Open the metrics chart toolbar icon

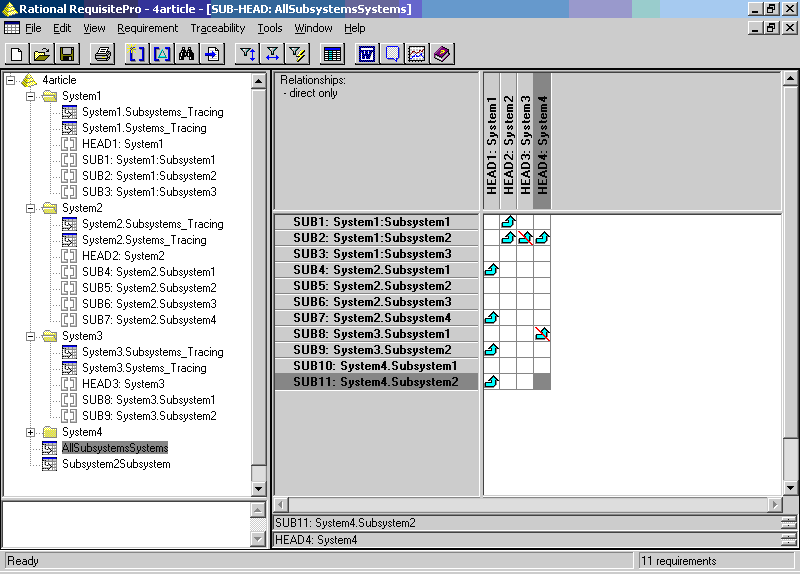click(417, 54)
